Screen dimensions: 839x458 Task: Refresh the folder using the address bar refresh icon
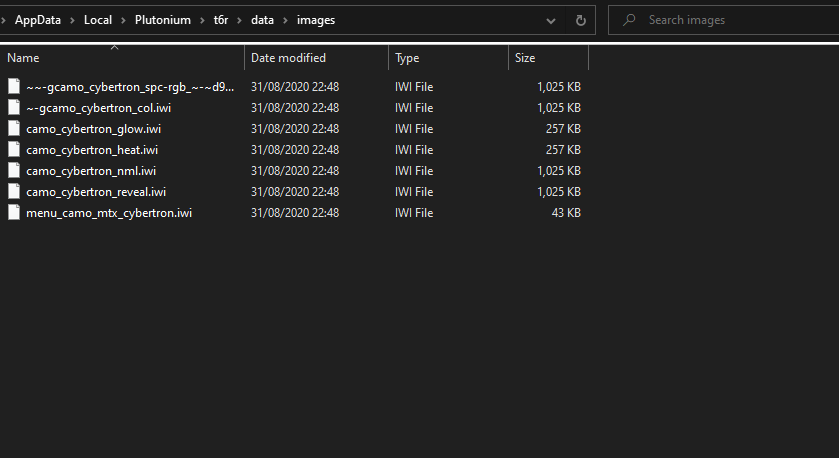(x=580, y=20)
